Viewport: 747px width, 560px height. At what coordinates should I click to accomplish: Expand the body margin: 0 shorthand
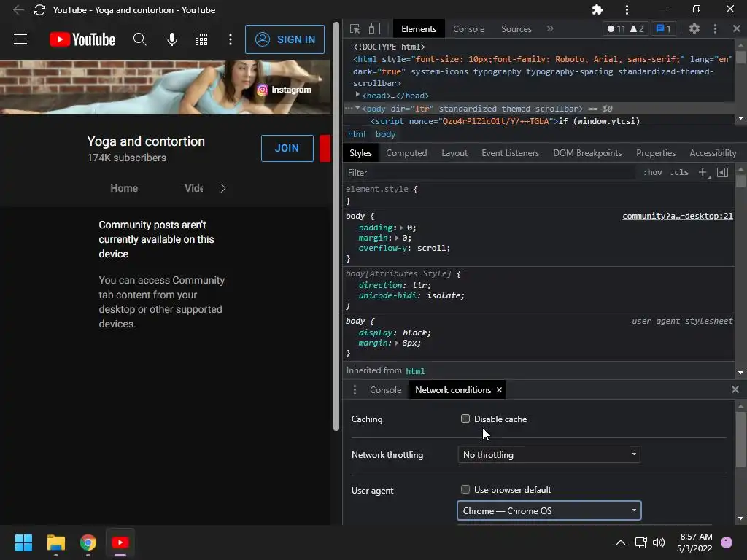(x=397, y=238)
